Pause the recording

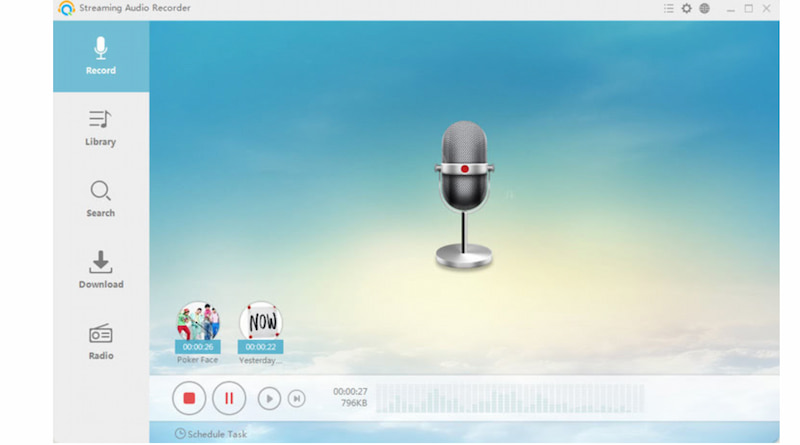(x=228, y=398)
